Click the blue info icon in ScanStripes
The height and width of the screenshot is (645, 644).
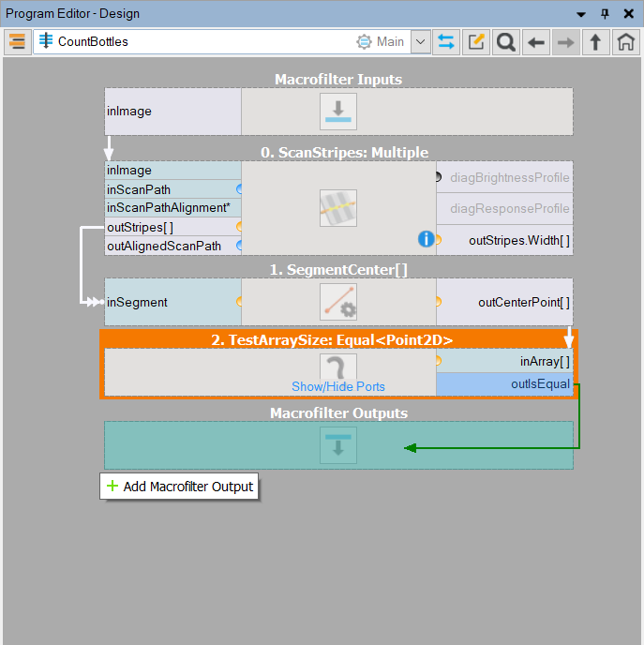coord(426,239)
